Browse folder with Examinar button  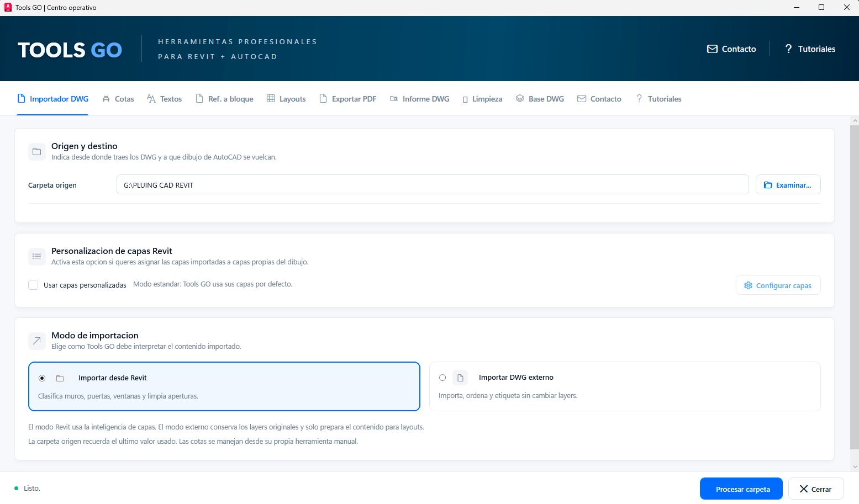[x=788, y=185]
